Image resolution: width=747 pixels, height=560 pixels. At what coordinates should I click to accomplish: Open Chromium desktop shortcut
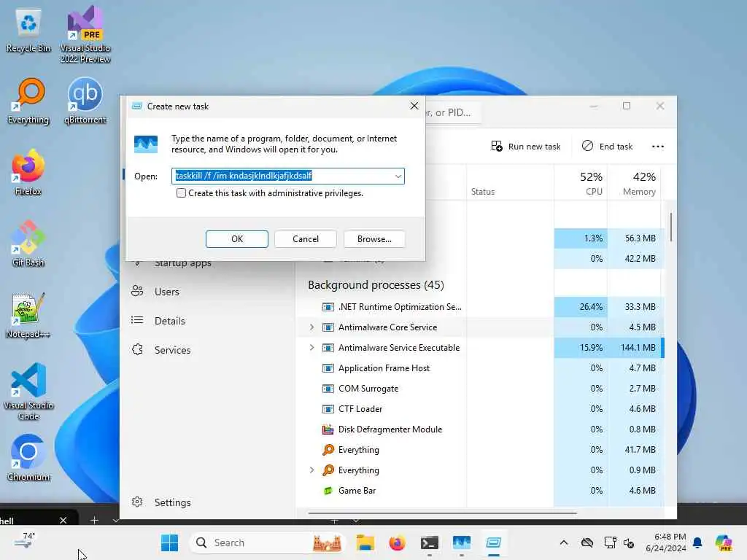pyautogui.click(x=28, y=458)
